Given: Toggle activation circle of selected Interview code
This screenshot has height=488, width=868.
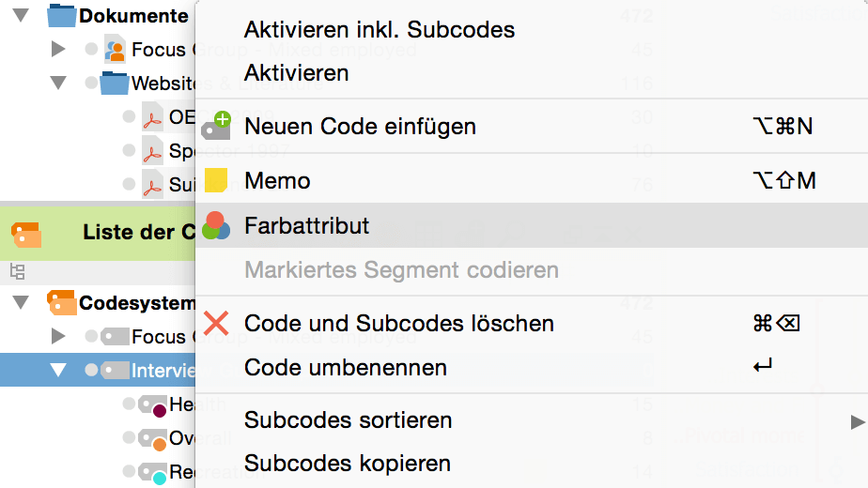Looking at the screenshot, I should (x=91, y=370).
